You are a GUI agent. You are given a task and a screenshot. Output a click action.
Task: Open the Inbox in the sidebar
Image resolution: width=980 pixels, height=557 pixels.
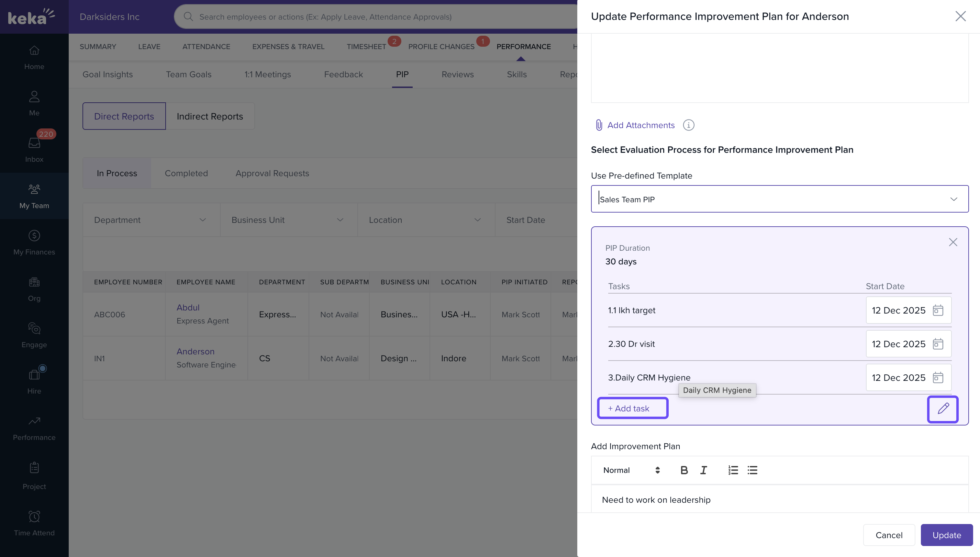[x=34, y=150]
